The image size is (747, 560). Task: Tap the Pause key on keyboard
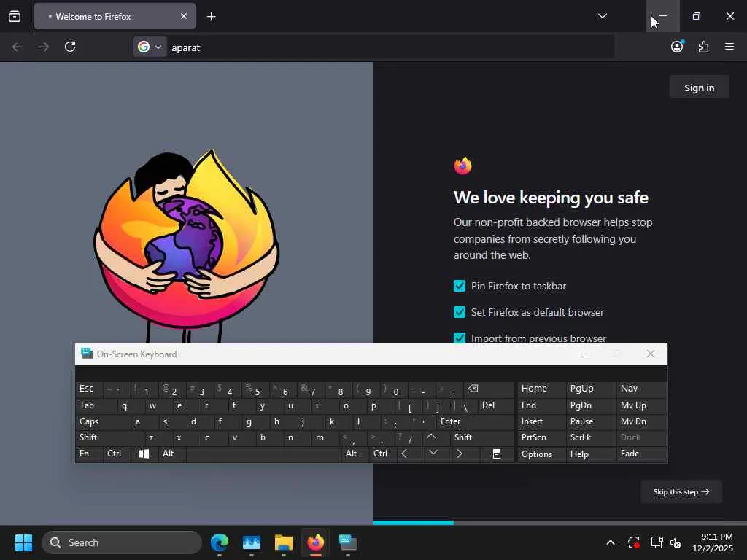click(589, 422)
